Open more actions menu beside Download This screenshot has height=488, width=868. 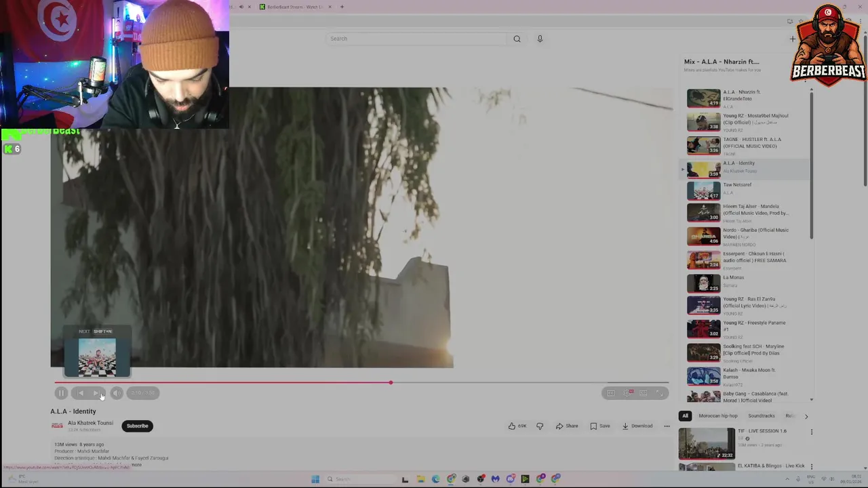coord(667,426)
